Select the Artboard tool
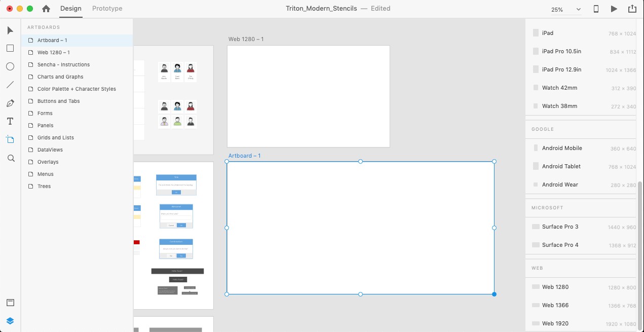The image size is (644, 332). pyautogui.click(x=10, y=139)
